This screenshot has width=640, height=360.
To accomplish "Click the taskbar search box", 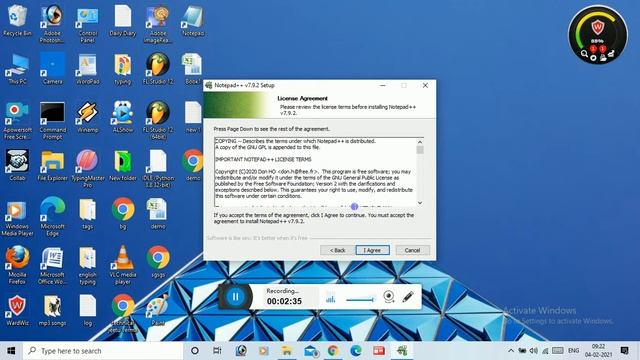I will coord(102,351).
